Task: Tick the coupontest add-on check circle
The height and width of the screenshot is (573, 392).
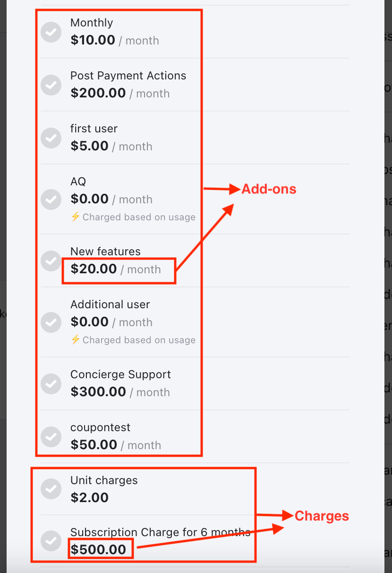Action: (x=51, y=436)
